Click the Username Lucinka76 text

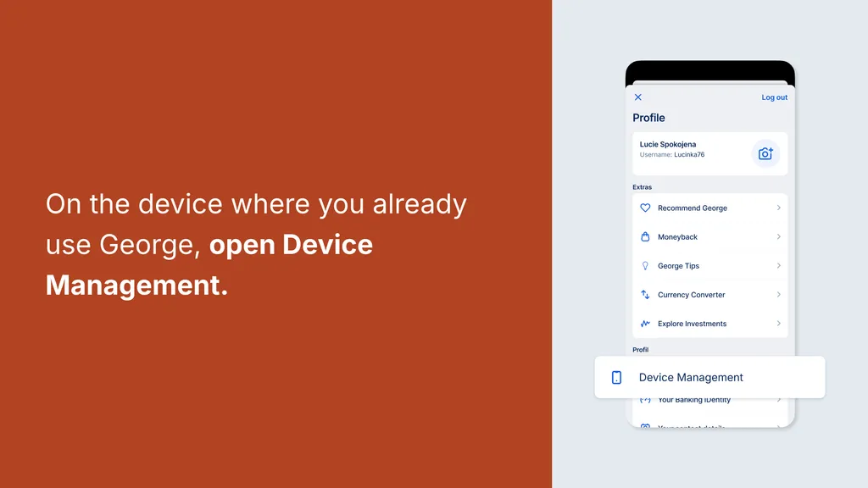(672, 155)
